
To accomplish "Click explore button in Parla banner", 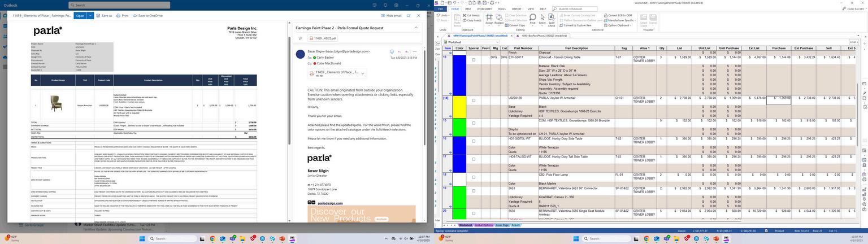I will pyautogui.click(x=382, y=219).
